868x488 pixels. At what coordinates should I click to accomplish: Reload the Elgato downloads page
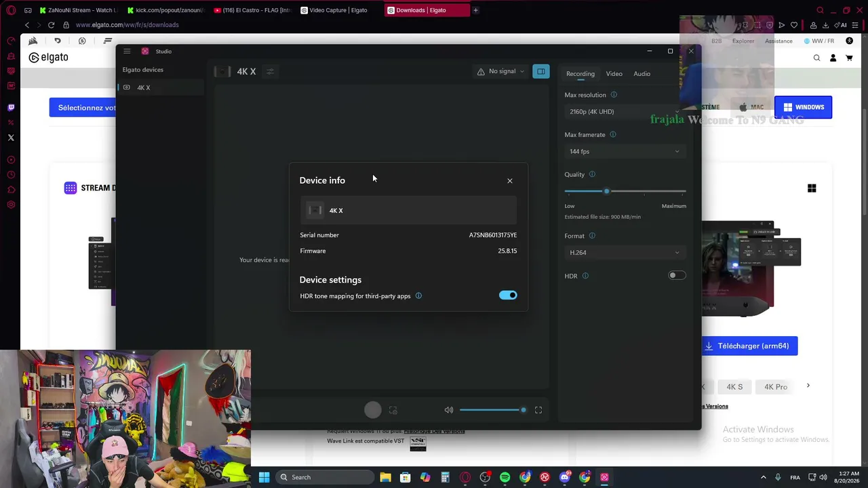tap(51, 25)
